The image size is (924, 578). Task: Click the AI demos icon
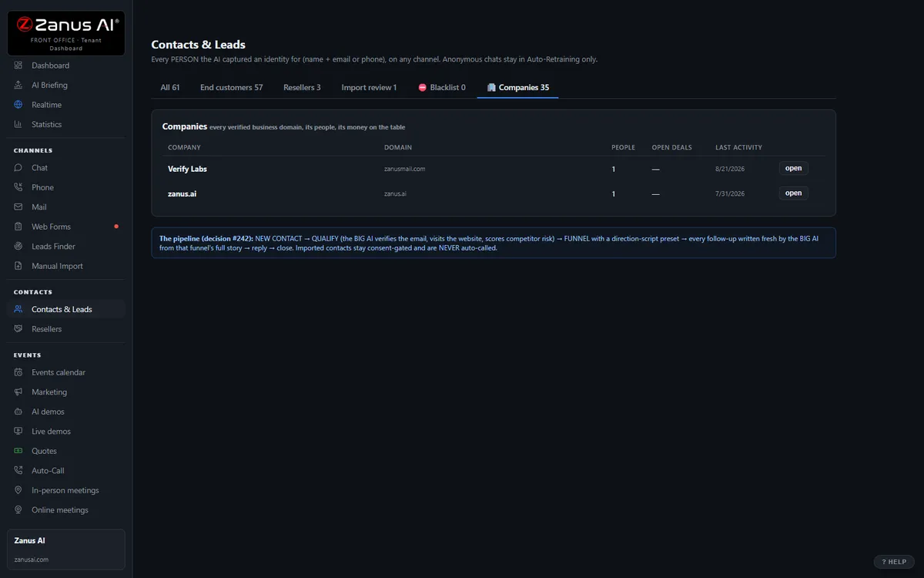18,412
